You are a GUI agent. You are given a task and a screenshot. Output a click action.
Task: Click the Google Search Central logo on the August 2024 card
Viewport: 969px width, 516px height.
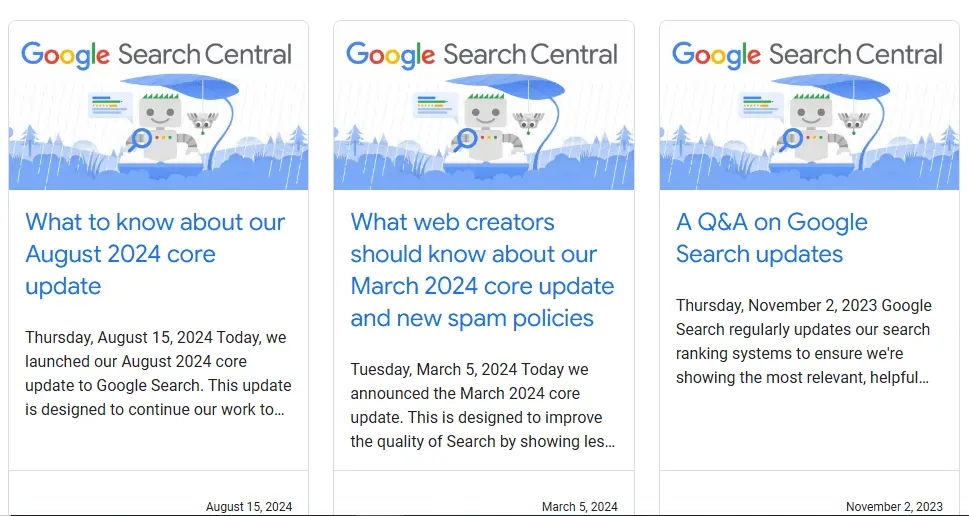[x=157, y=54]
